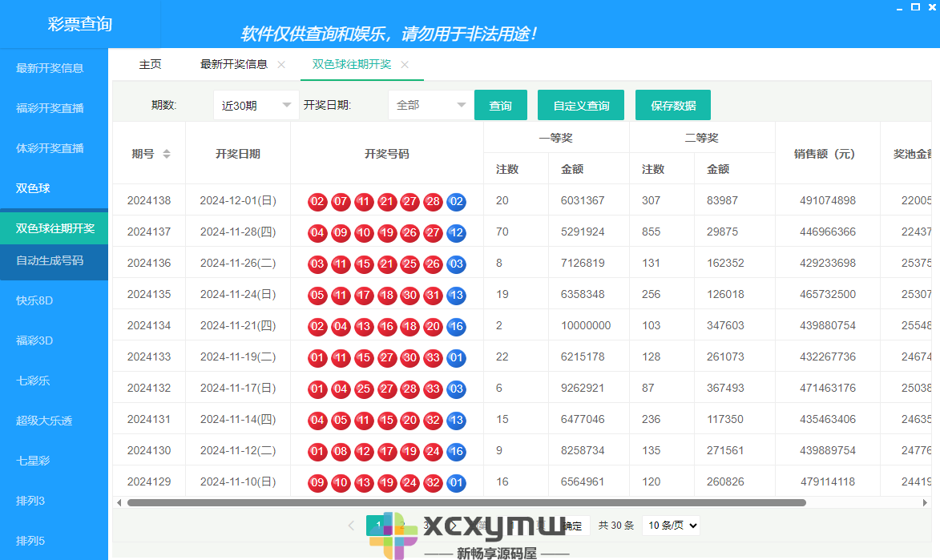The height and width of the screenshot is (560, 940).
Task: Click red ball 02 in row 2024138
Action: [317, 201]
